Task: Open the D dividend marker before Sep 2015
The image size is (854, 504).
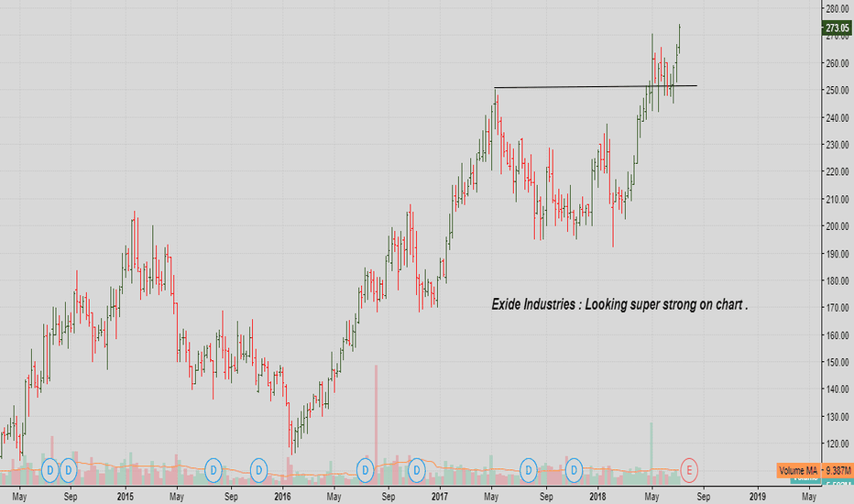Action: tap(213, 470)
